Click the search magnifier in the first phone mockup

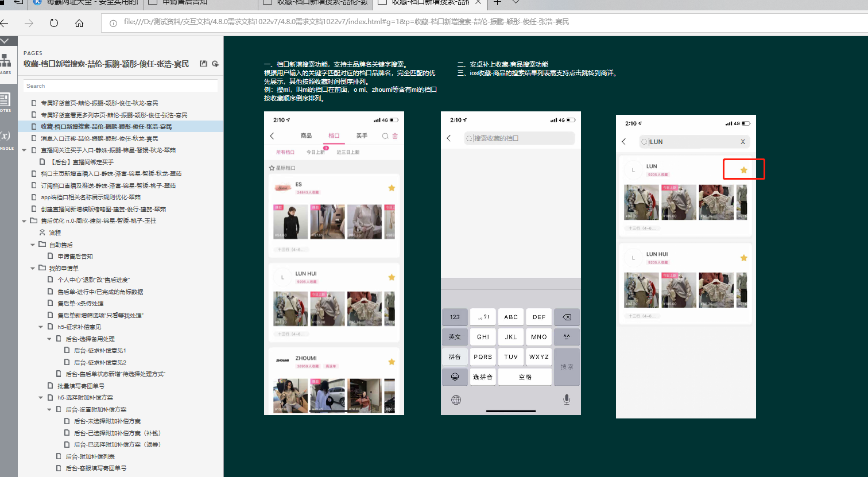pos(385,136)
